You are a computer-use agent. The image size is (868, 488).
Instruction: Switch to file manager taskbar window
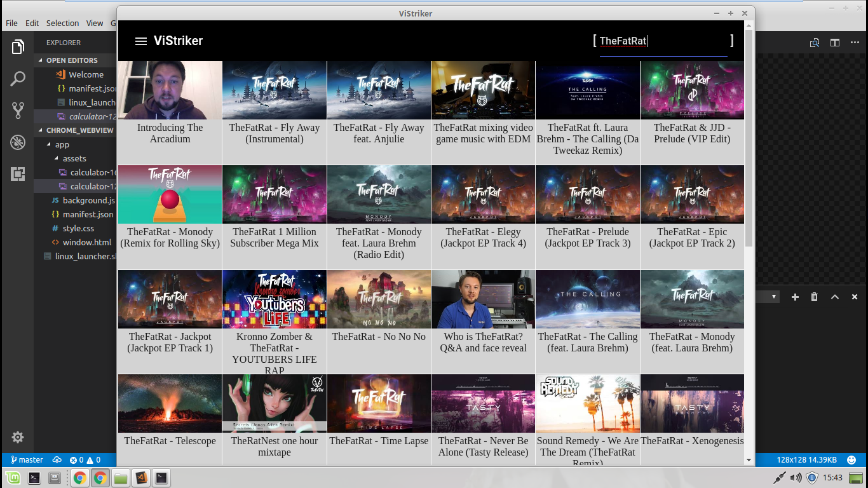[121, 478]
